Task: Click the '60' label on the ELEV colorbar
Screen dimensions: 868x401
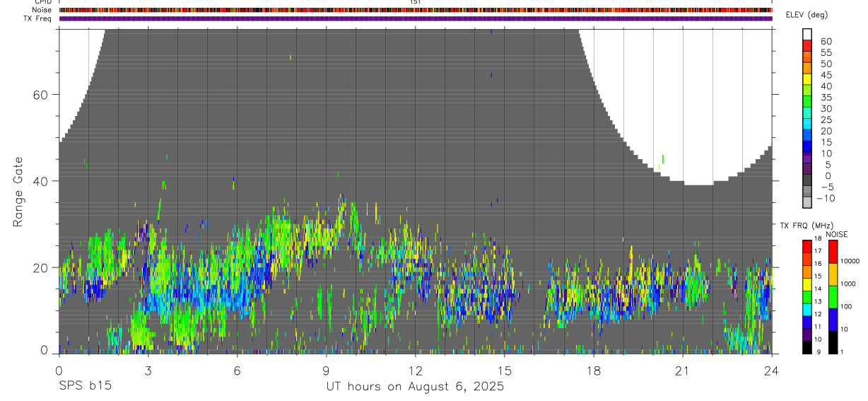Action: pyautogui.click(x=825, y=42)
